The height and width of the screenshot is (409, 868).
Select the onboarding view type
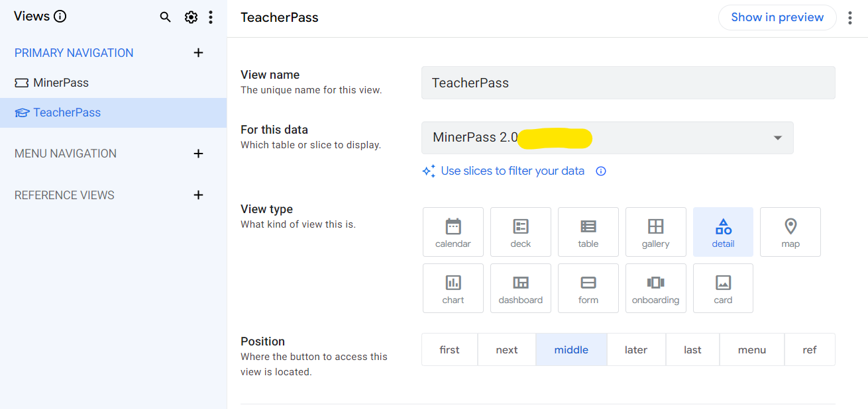[x=656, y=288]
